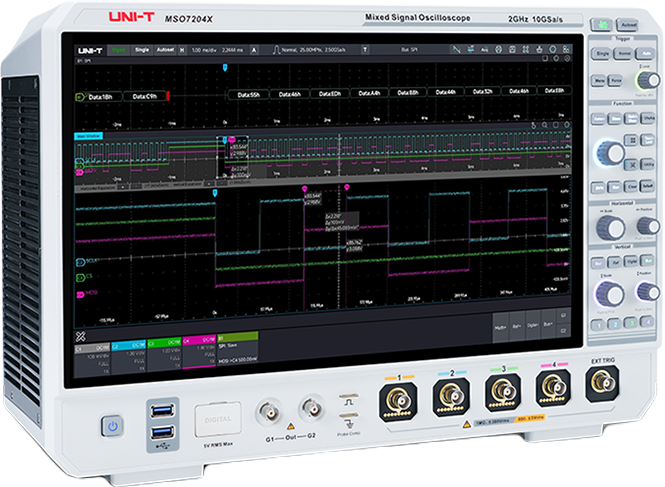Click the Data:55h decoded packet
Image resolution: width=665 pixels, height=487 pixels.
pos(249,95)
